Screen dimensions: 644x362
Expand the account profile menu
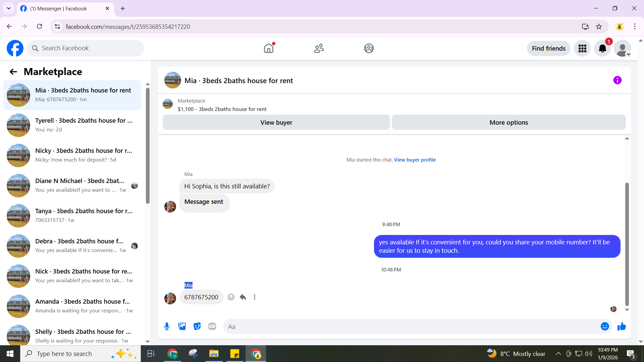point(623,49)
